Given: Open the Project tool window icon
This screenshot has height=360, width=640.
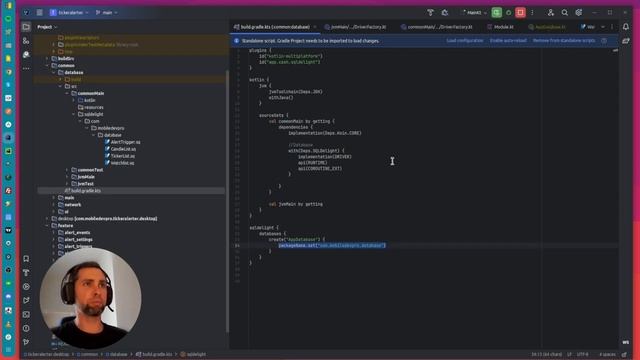Looking at the screenshot, I should (26, 27).
